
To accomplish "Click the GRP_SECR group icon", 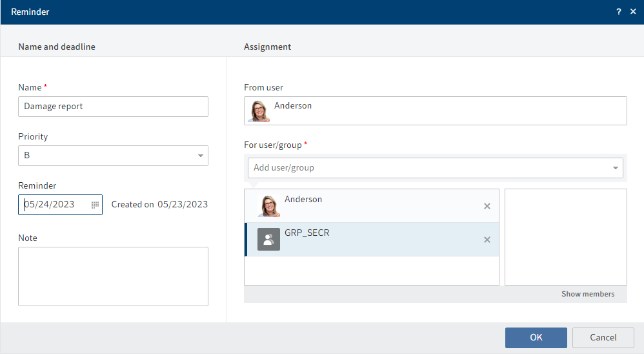I will click(268, 240).
